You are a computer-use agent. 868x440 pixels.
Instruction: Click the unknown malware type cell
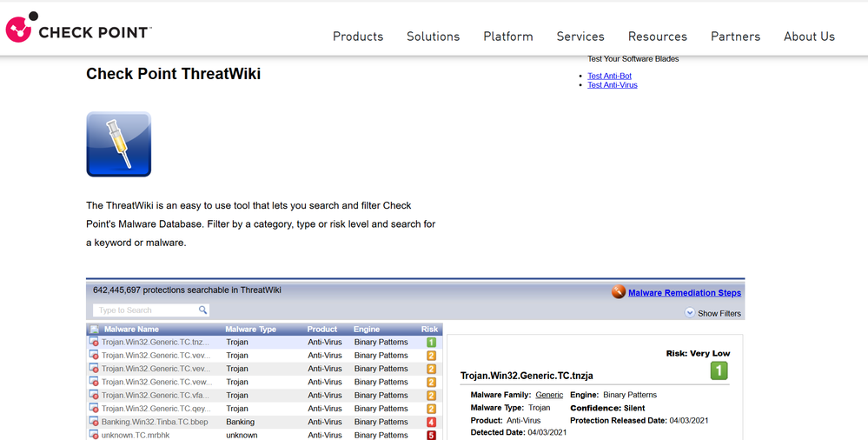click(242, 436)
